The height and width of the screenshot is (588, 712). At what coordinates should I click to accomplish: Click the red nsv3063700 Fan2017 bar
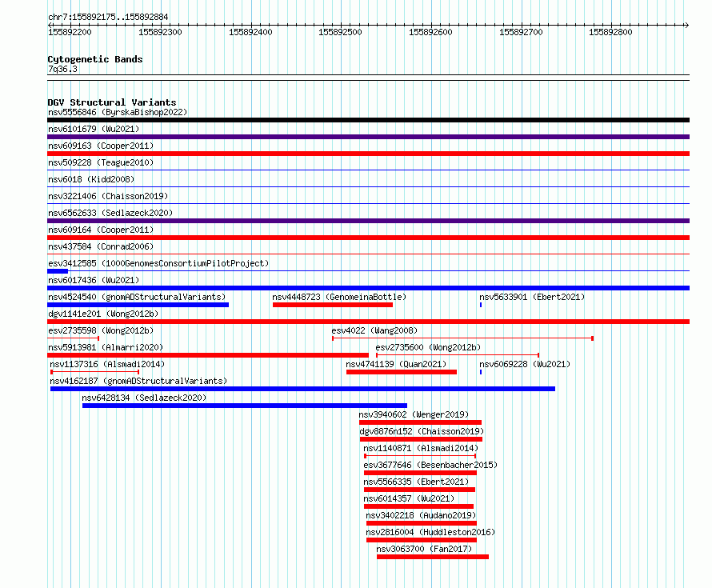point(433,557)
